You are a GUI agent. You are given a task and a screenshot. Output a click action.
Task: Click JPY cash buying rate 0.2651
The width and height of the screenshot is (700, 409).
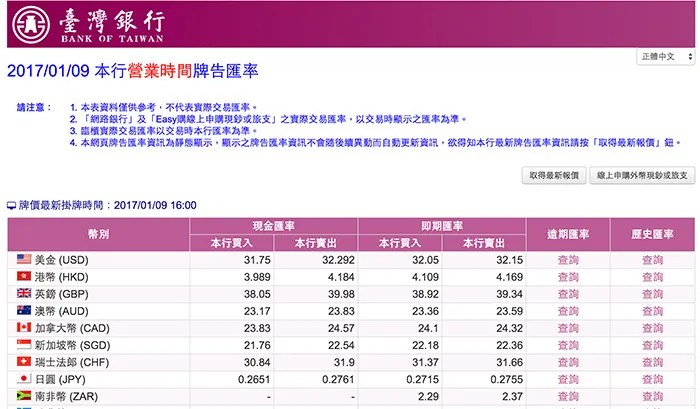pyautogui.click(x=254, y=379)
